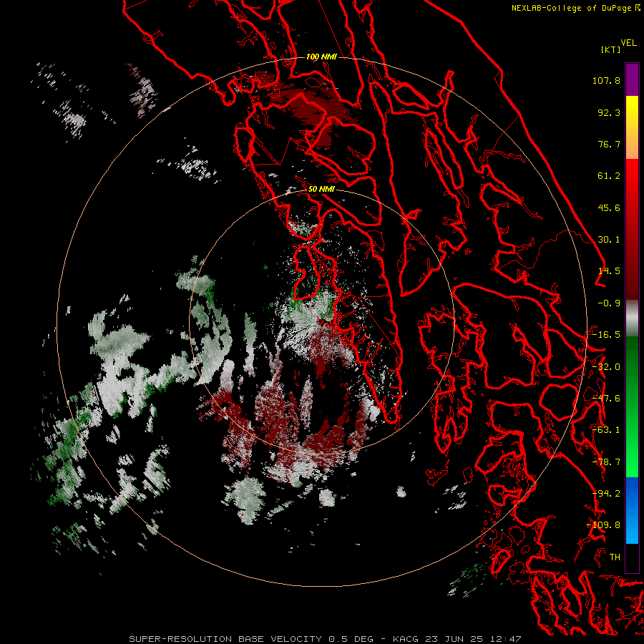Click the 100 NMI range ring label
The image size is (644, 644).
click(321, 57)
